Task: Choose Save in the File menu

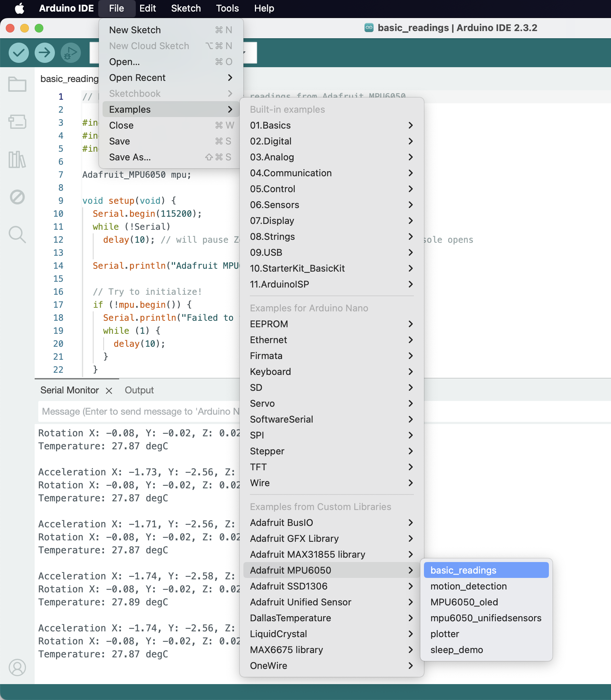Action: coord(171,141)
